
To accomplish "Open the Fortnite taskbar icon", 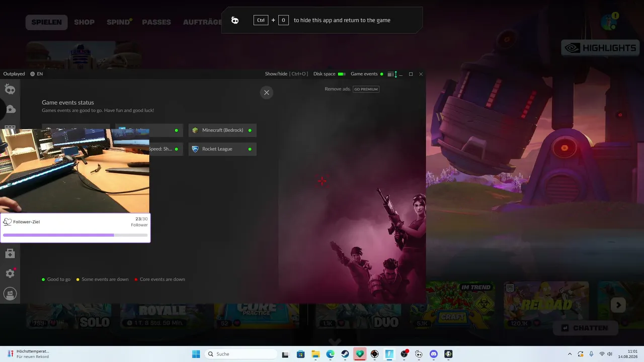I will tap(389, 354).
